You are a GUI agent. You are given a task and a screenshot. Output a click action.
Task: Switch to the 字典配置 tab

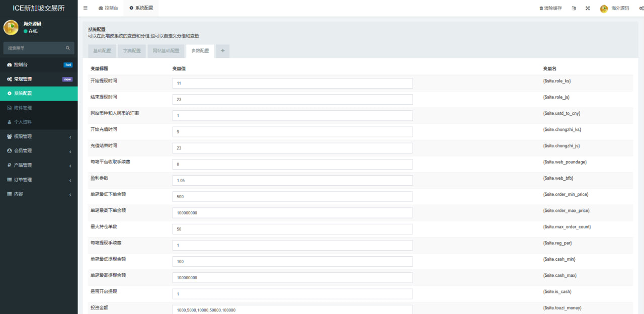tap(132, 51)
